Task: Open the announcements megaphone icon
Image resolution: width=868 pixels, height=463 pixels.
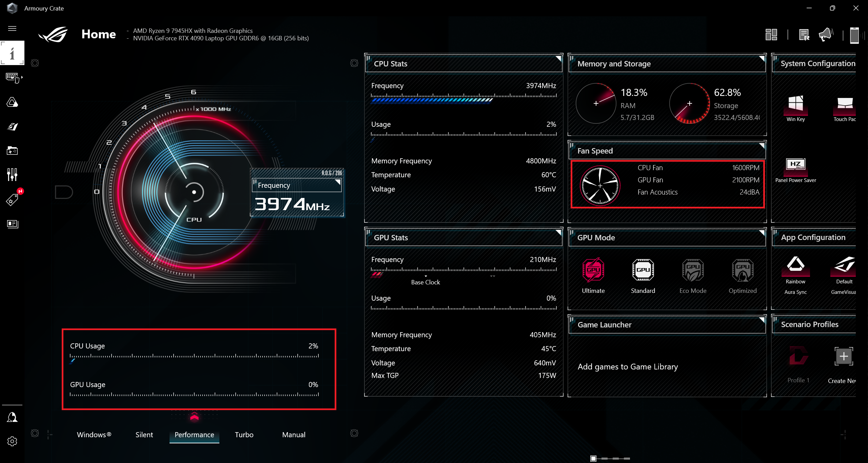Action: click(x=826, y=35)
